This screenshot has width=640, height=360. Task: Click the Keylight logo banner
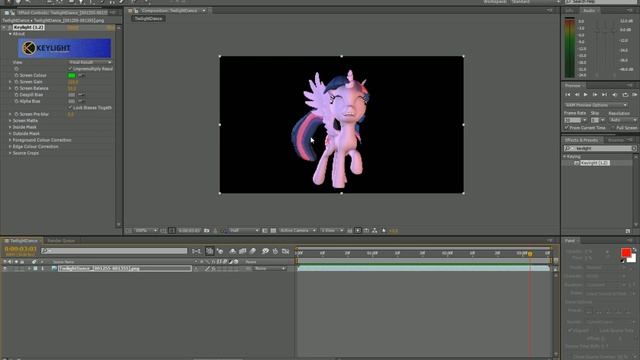click(x=64, y=48)
